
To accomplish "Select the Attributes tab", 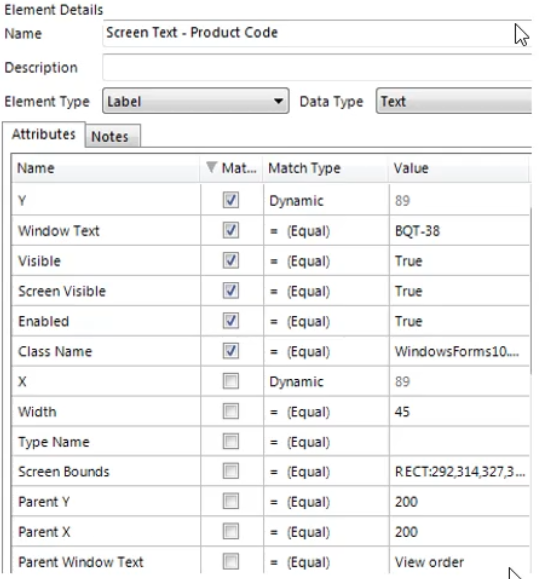I will pyautogui.click(x=44, y=134).
